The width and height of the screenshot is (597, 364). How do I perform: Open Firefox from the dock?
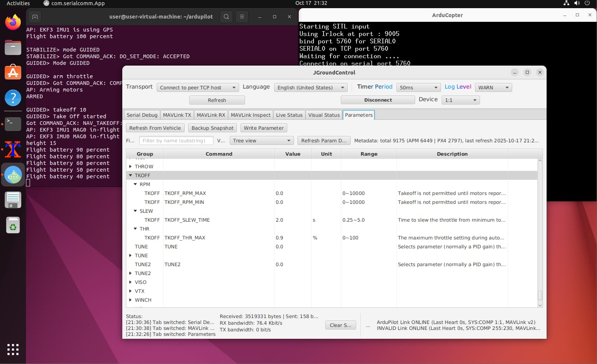click(x=13, y=22)
